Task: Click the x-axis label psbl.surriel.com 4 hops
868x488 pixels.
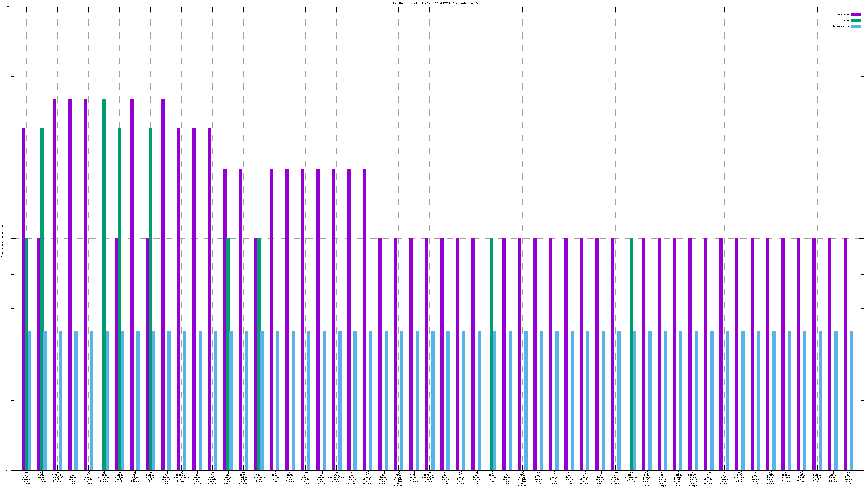Action: (104, 477)
